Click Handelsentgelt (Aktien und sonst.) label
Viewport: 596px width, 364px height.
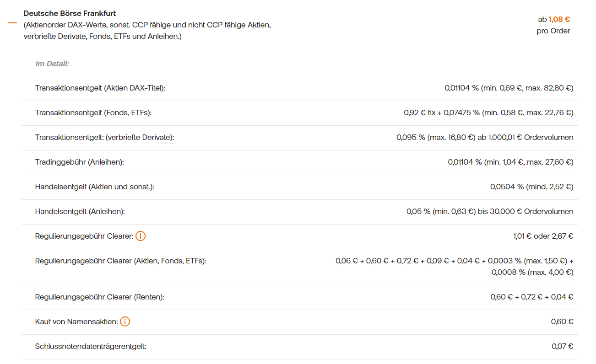(x=95, y=187)
